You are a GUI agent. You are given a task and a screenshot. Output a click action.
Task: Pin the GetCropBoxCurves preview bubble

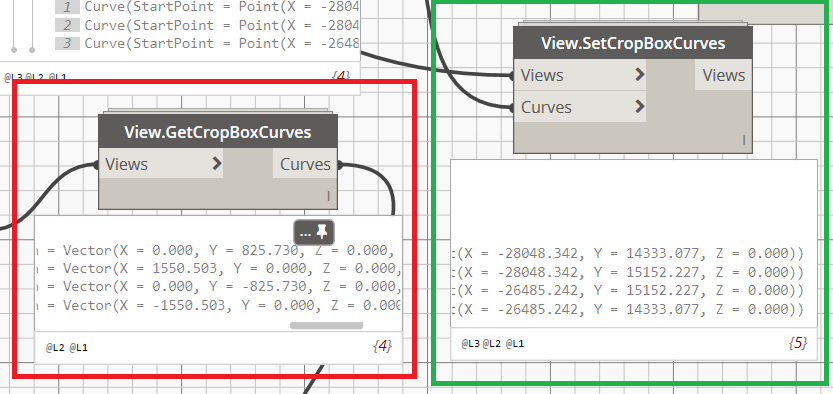(x=322, y=232)
